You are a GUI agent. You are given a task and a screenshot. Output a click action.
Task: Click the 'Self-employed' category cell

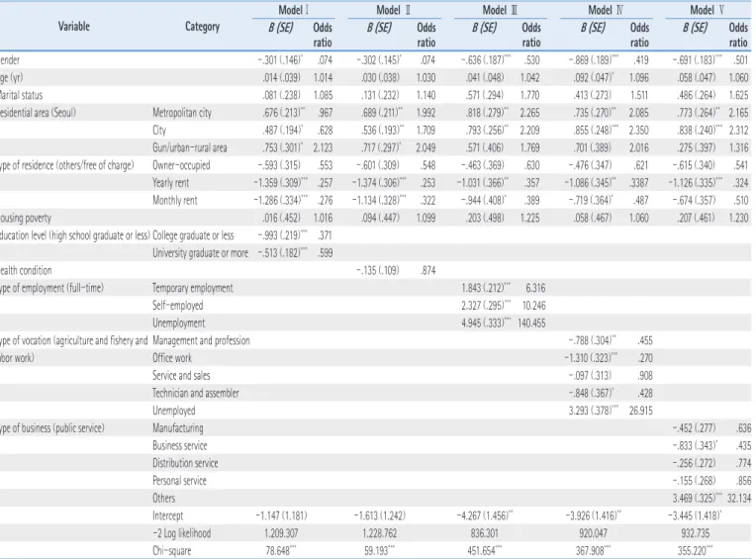click(x=177, y=306)
